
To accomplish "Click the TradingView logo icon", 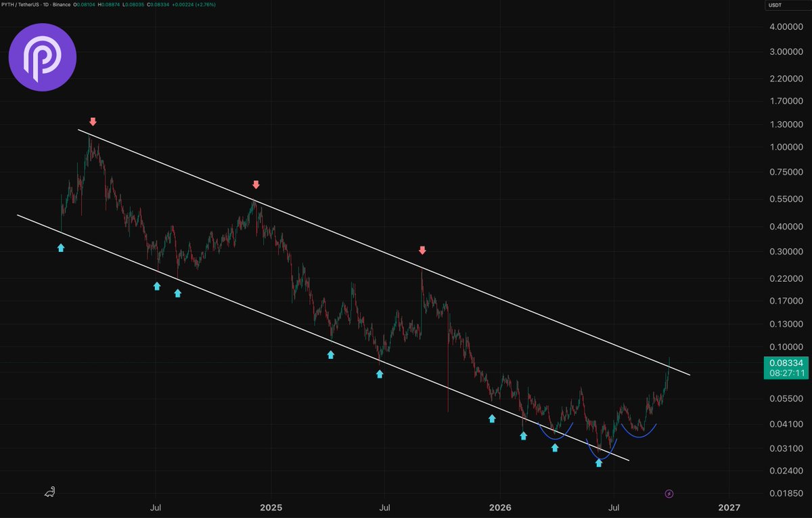I will point(50,492).
